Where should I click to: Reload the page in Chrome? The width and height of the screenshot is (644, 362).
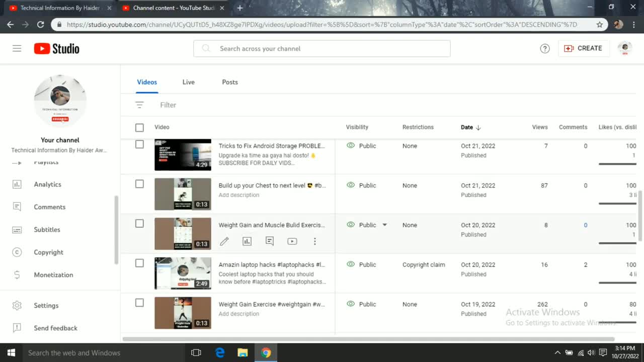40,24
